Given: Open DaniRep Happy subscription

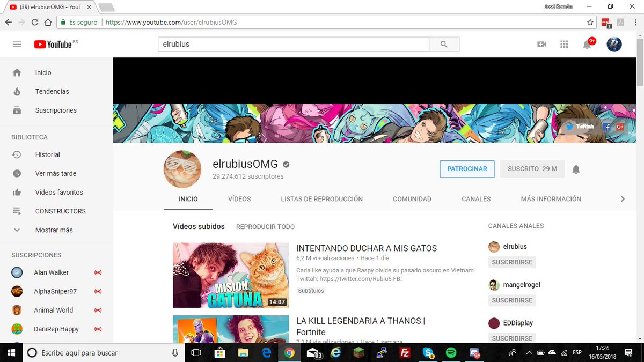Looking at the screenshot, I should tap(56, 329).
